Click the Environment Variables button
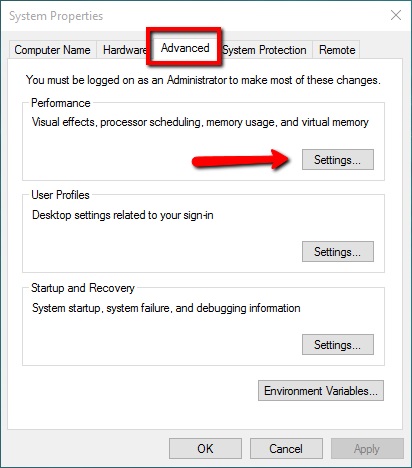Viewport: 412px width, 468px height. [321, 390]
